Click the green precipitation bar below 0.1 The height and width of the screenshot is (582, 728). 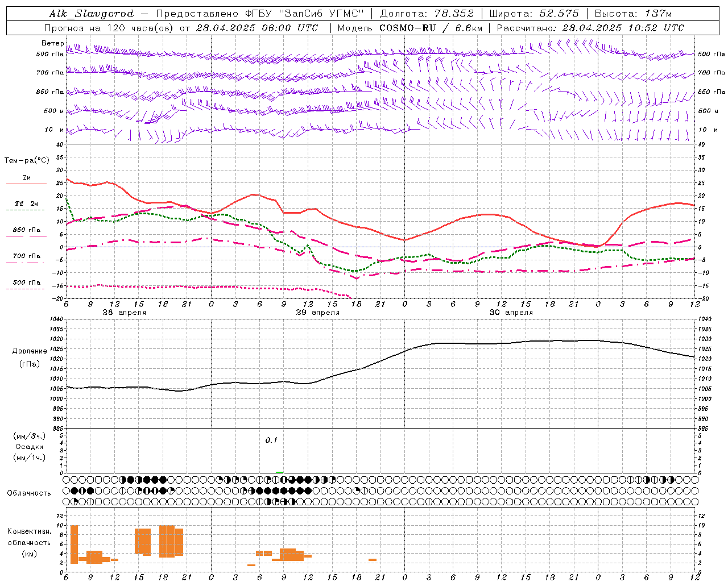tap(279, 472)
